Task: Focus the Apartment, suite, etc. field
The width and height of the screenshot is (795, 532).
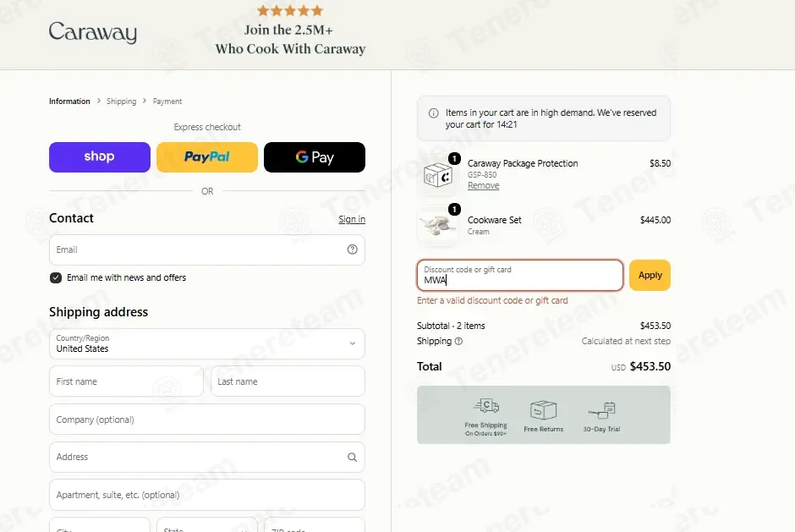Action: pyautogui.click(x=207, y=495)
